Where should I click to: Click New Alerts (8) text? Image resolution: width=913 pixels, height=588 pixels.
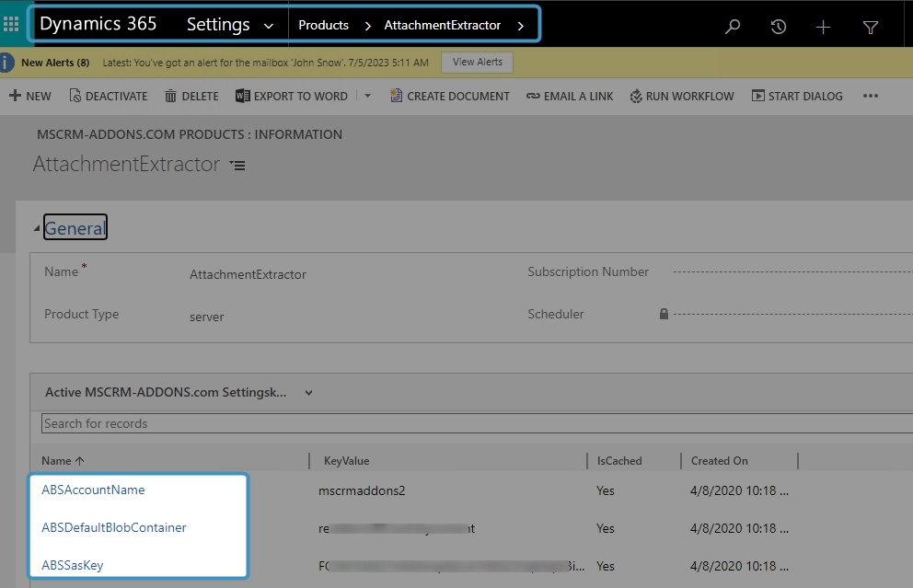coord(55,63)
